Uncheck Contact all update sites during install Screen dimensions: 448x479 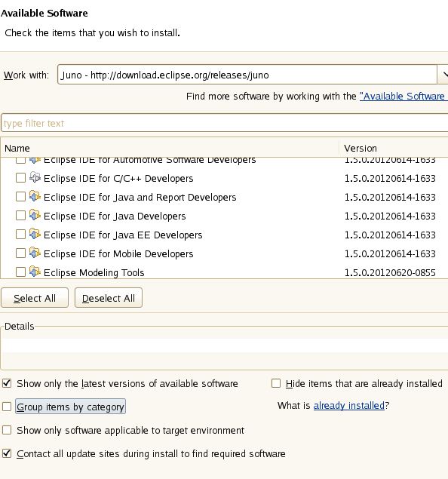[x=7, y=453]
